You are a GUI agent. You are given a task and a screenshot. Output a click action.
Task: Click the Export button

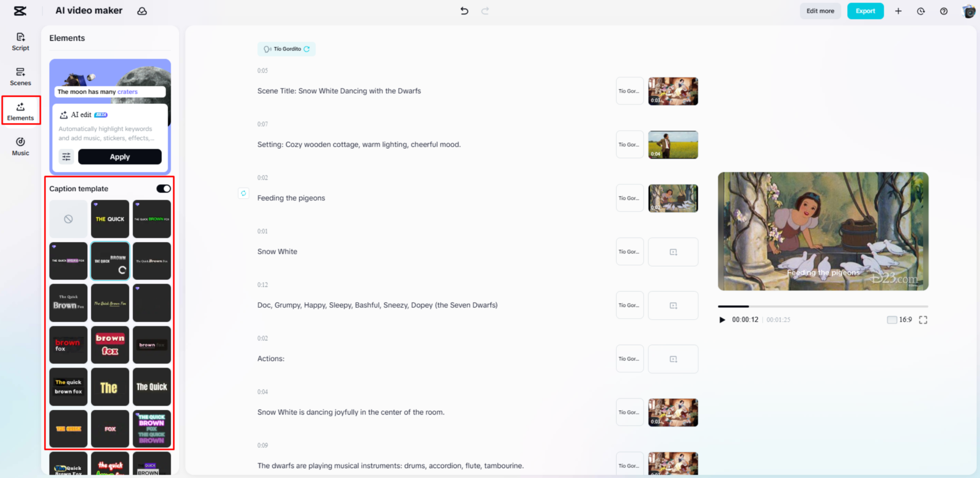pos(865,11)
